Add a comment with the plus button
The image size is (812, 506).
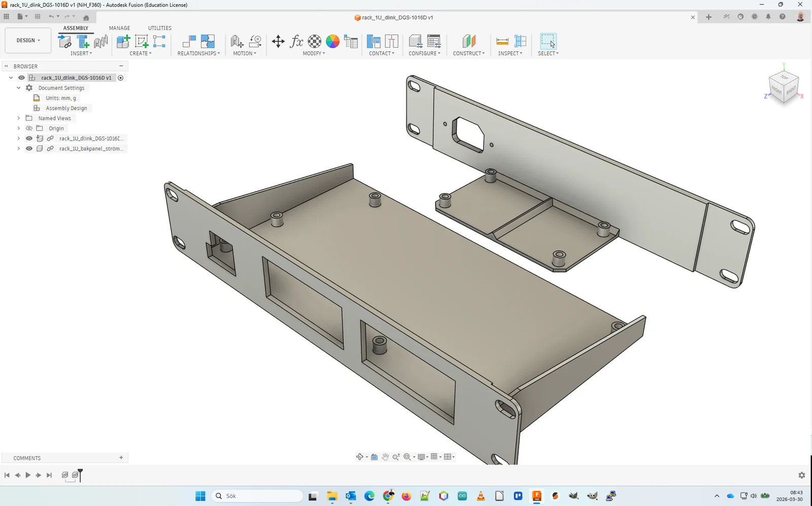point(121,458)
